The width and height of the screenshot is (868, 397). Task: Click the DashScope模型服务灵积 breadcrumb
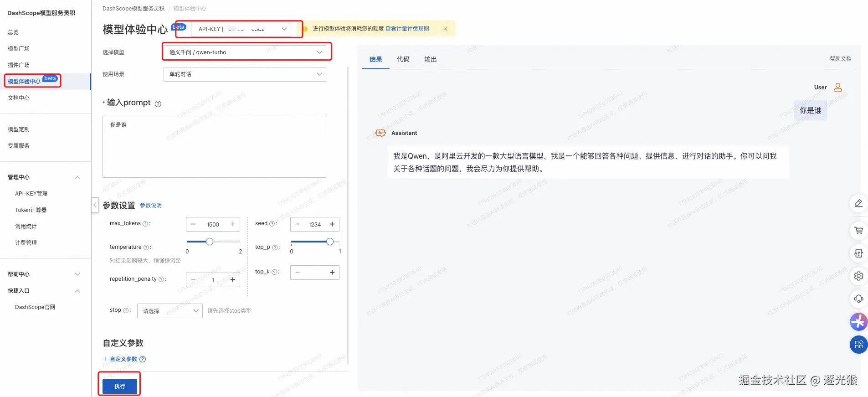[134, 9]
